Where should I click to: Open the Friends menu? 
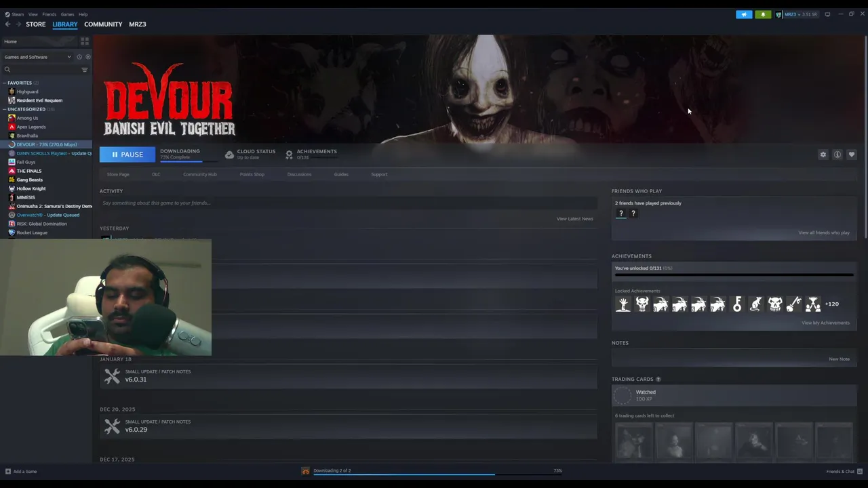50,14
